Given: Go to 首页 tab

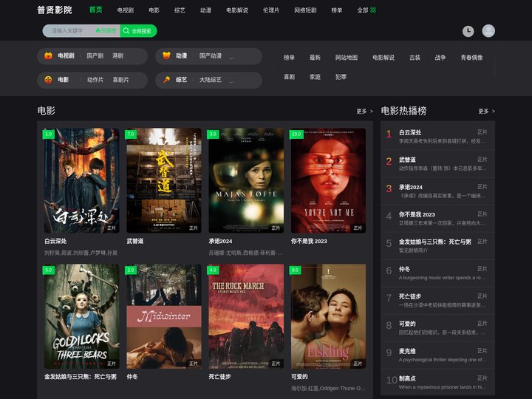Looking at the screenshot, I should [95, 10].
